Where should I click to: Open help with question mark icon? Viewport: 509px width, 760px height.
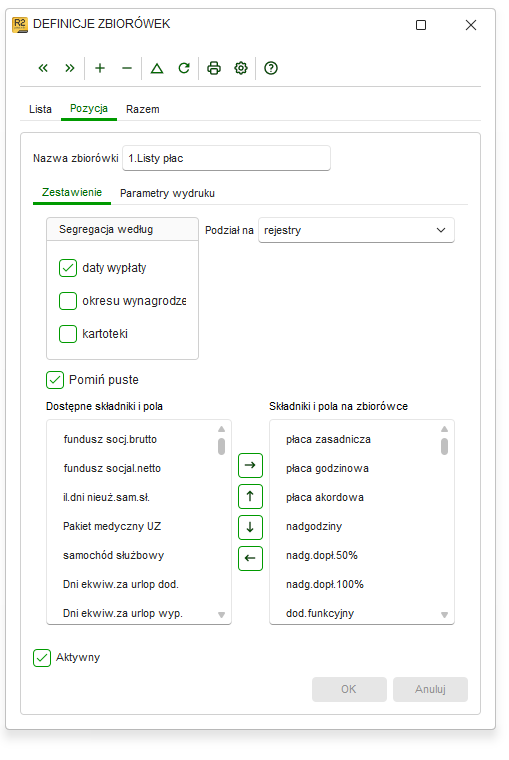(x=271, y=68)
